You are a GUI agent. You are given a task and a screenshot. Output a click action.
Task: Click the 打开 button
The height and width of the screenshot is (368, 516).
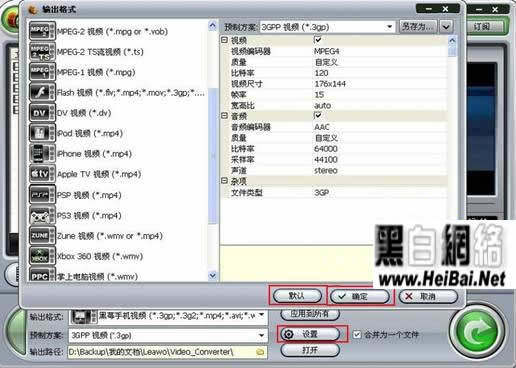pos(310,350)
